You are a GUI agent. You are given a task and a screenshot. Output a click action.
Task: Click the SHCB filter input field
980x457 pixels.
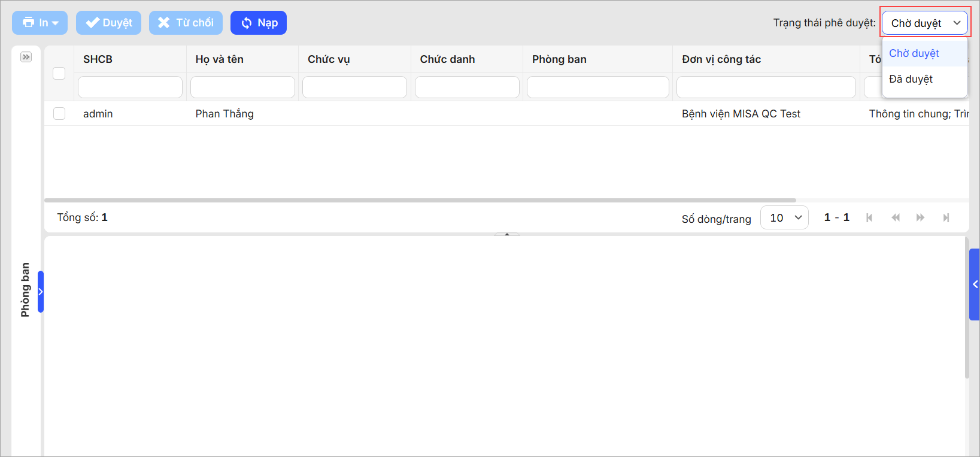tap(130, 87)
